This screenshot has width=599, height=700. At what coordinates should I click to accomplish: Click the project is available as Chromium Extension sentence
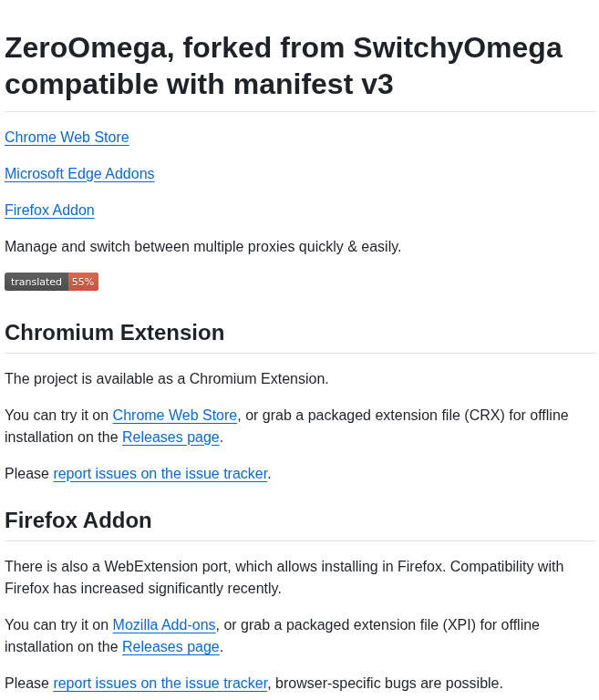167,378
